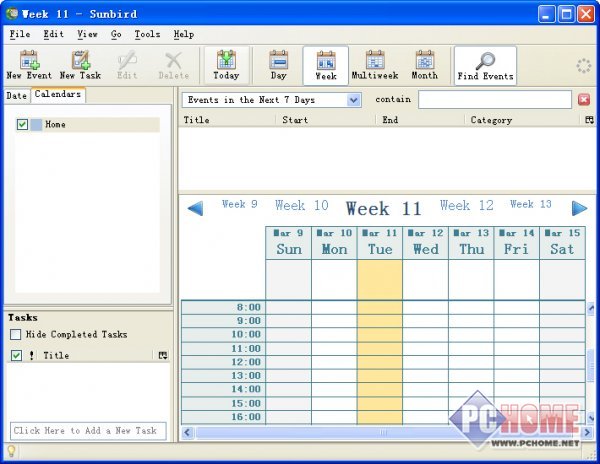Select Sun Mar 9 day header
The image size is (600, 464).
coord(289,243)
